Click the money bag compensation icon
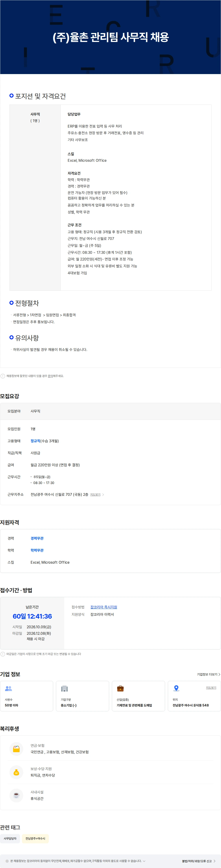The width and height of the screenshot is (221, 868). [x=16, y=772]
